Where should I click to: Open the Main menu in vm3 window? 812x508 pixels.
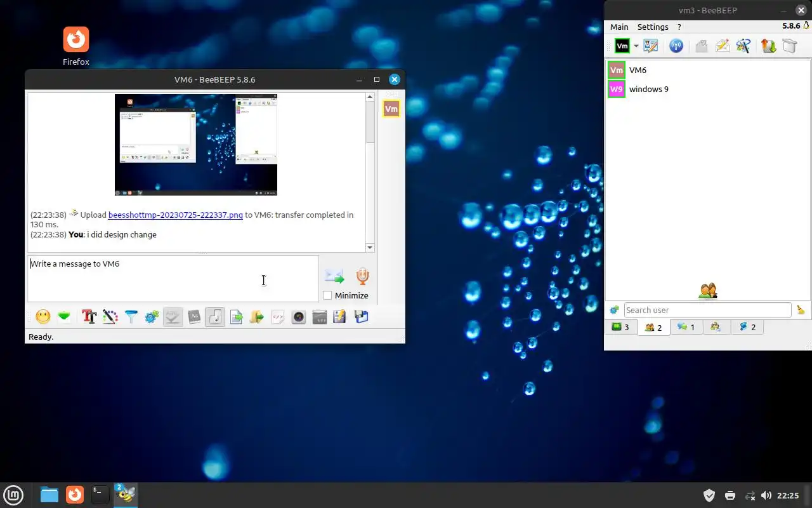[619, 27]
